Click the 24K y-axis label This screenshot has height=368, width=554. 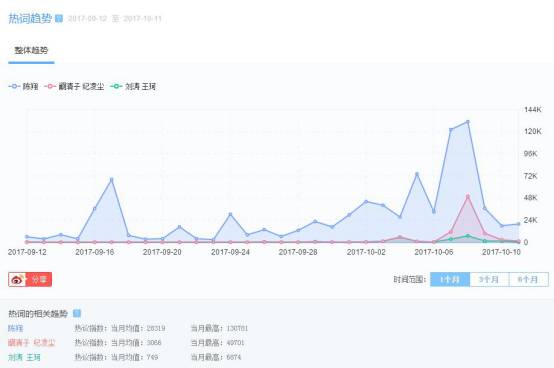point(530,220)
